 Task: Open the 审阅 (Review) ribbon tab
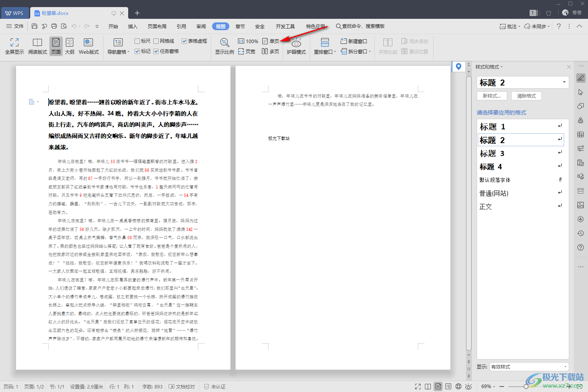[x=201, y=26]
